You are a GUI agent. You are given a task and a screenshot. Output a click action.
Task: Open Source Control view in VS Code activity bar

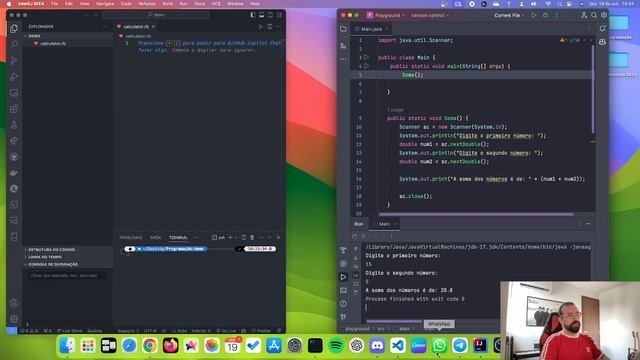pyautogui.click(x=14, y=60)
